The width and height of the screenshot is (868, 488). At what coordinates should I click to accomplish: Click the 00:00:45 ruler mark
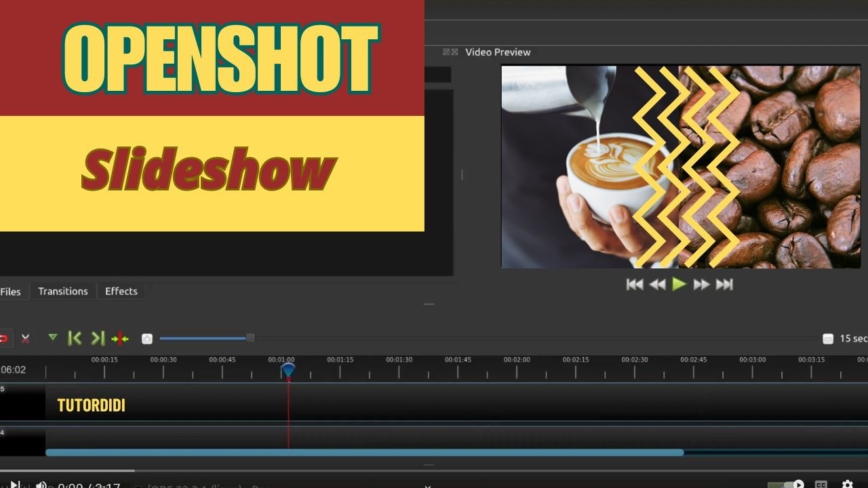pyautogui.click(x=222, y=360)
